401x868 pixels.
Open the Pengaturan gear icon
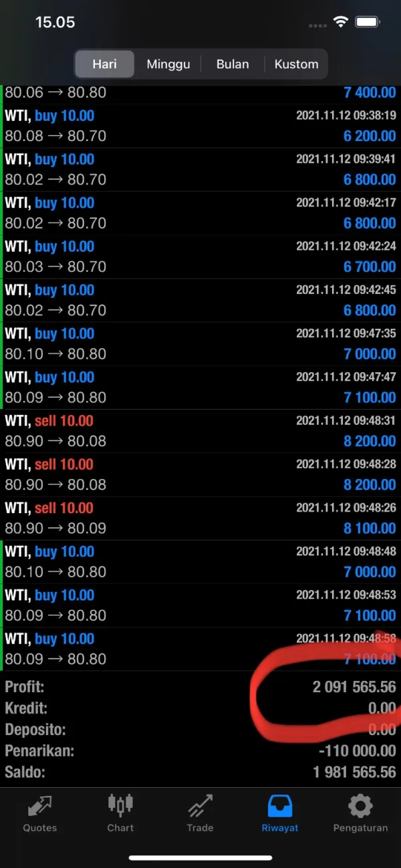pyautogui.click(x=360, y=806)
